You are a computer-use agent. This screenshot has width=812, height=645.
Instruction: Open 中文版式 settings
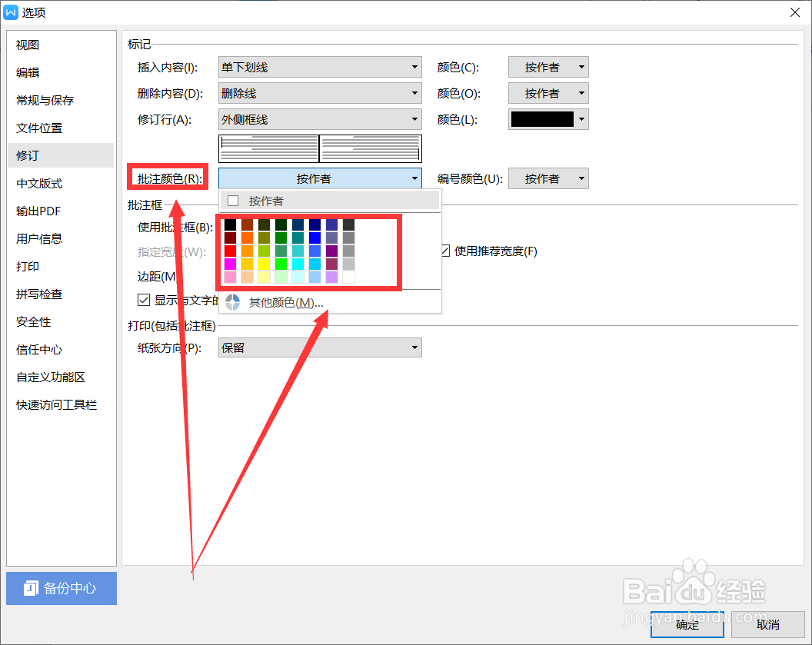[61, 183]
